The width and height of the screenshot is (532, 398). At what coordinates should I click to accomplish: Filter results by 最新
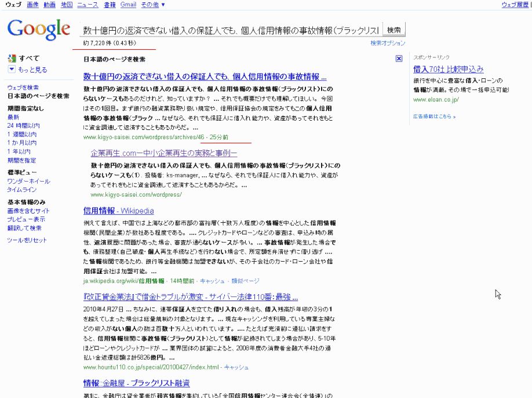[13, 117]
